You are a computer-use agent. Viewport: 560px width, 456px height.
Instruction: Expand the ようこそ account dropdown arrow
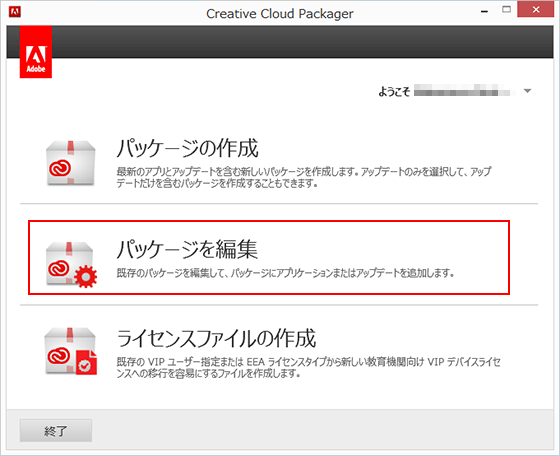coord(527,91)
